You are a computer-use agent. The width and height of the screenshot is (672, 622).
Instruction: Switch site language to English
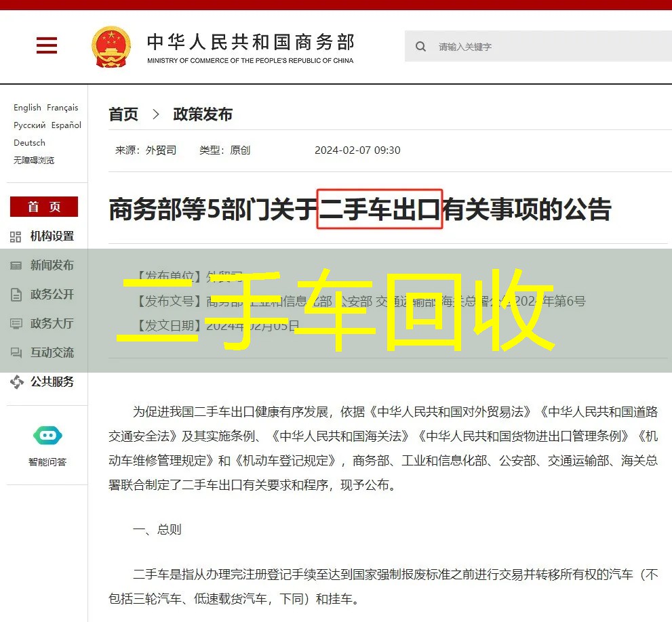click(x=27, y=108)
